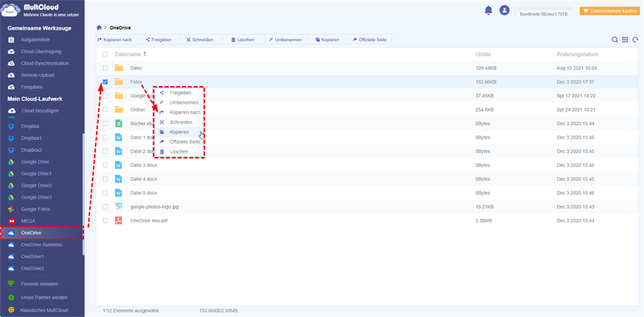Click the sidebar vertical scrollbar
The width and height of the screenshot is (644, 317).
click(83, 194)
